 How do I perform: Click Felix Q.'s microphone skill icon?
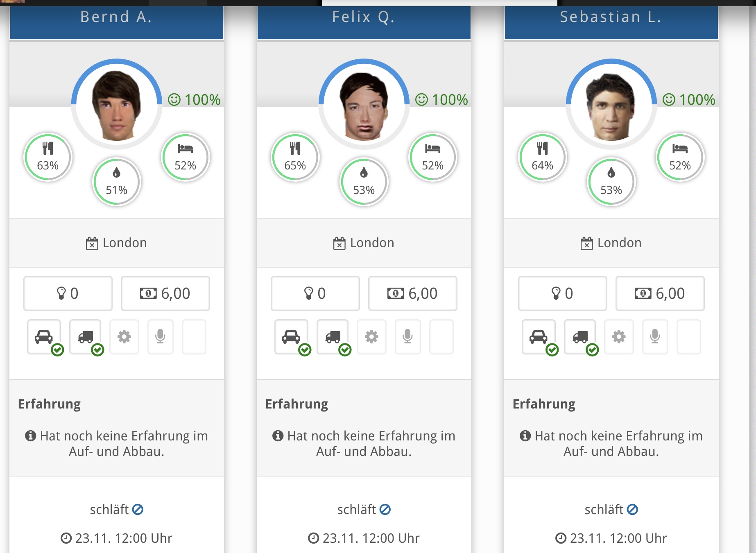[407, 337]
